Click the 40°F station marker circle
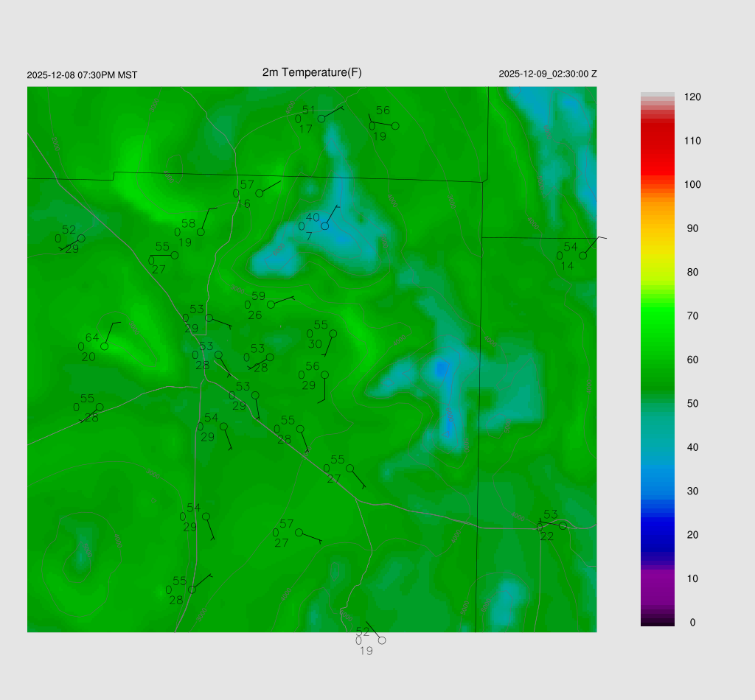The image size is (755, 700). [324, 225]
